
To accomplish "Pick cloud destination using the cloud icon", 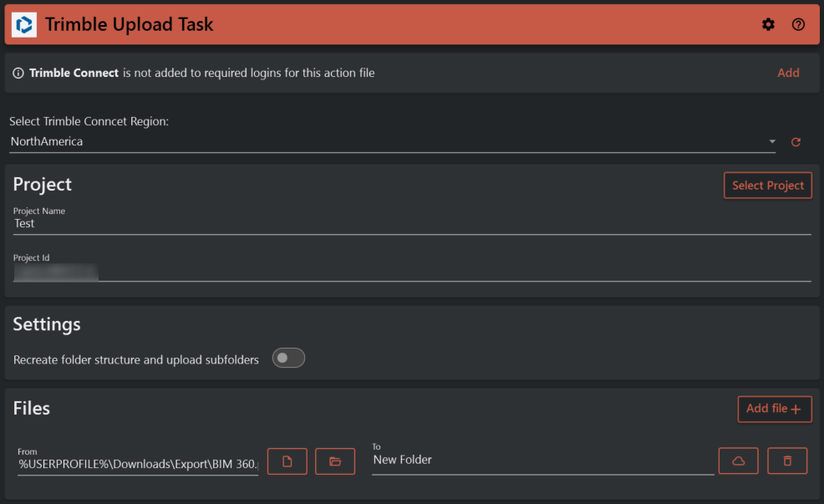I will [x=738, y=461].
